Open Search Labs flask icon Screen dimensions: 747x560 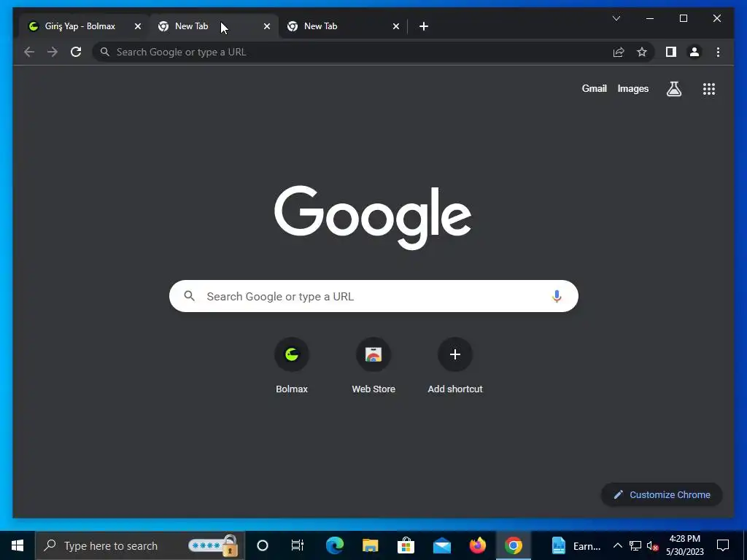tap(673, 89)
